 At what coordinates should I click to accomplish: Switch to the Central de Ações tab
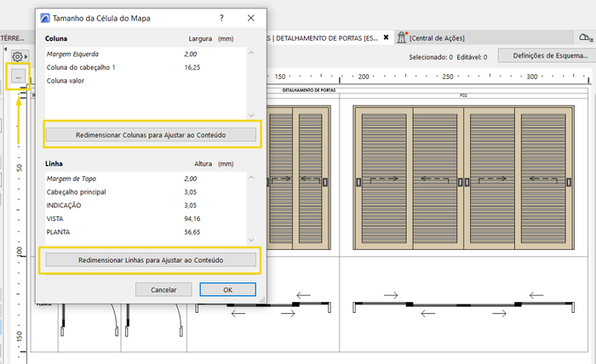[x=436, y=38]
